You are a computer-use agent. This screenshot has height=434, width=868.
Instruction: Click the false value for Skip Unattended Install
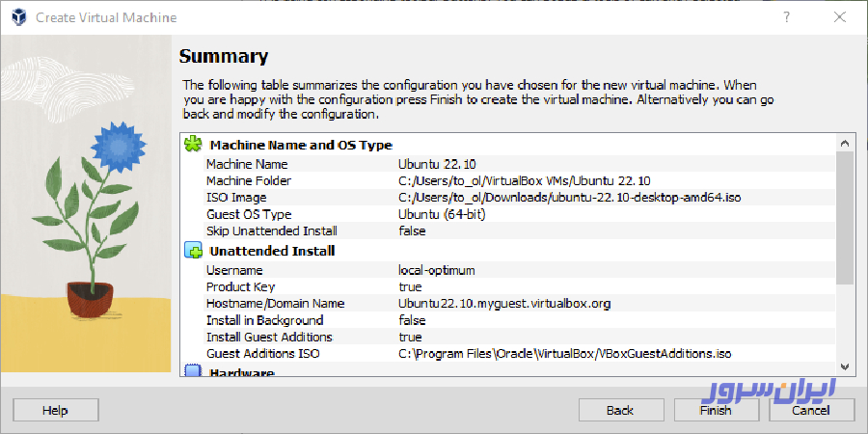tap(412, 231)
